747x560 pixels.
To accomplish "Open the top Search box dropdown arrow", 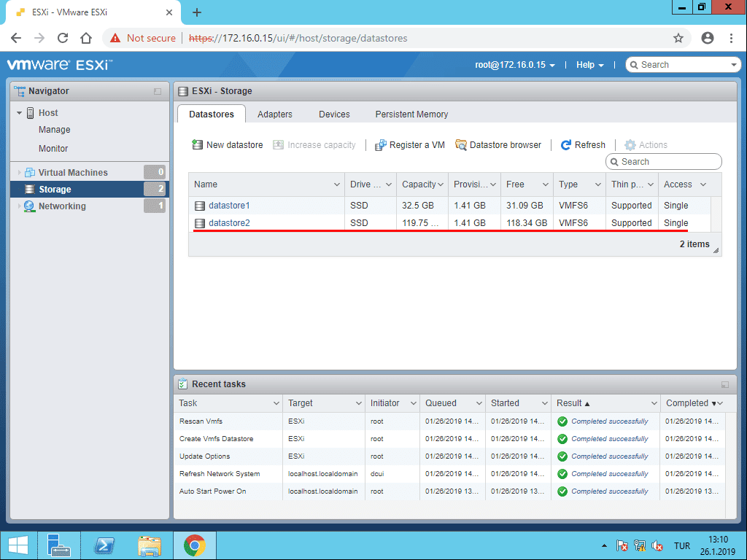I will [733, 65].
